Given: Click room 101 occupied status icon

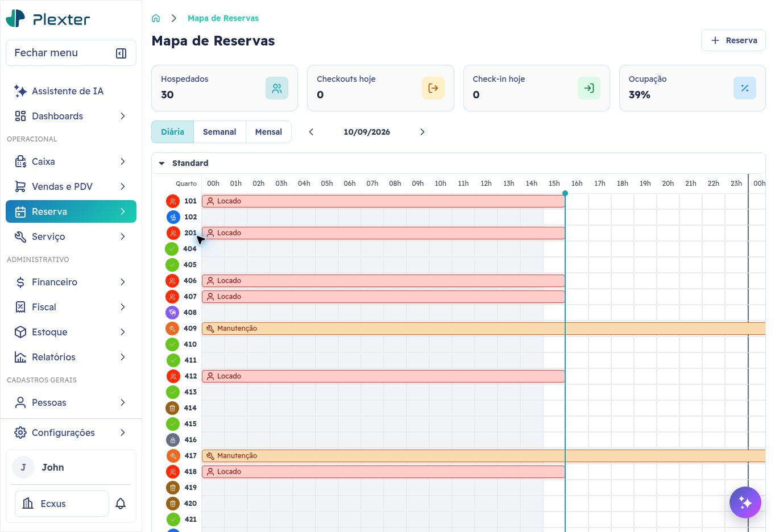Looking at the screenshot, I should (x=173, y=201).
